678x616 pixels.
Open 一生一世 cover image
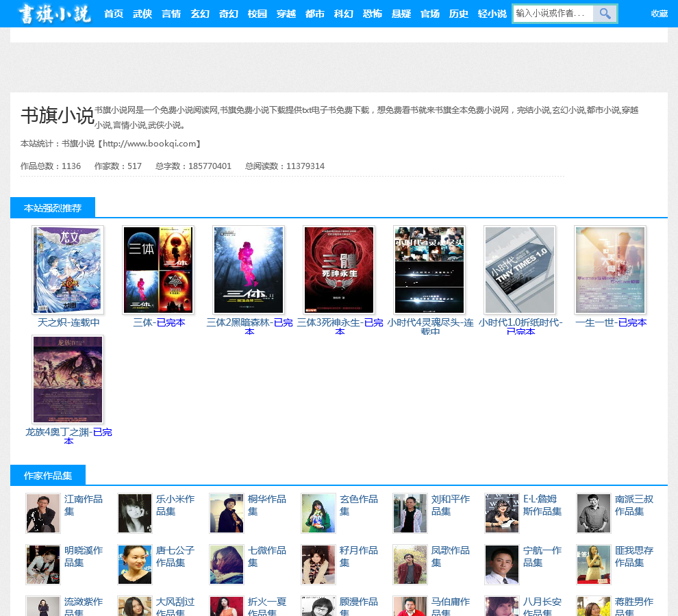(x=610, y=269)
